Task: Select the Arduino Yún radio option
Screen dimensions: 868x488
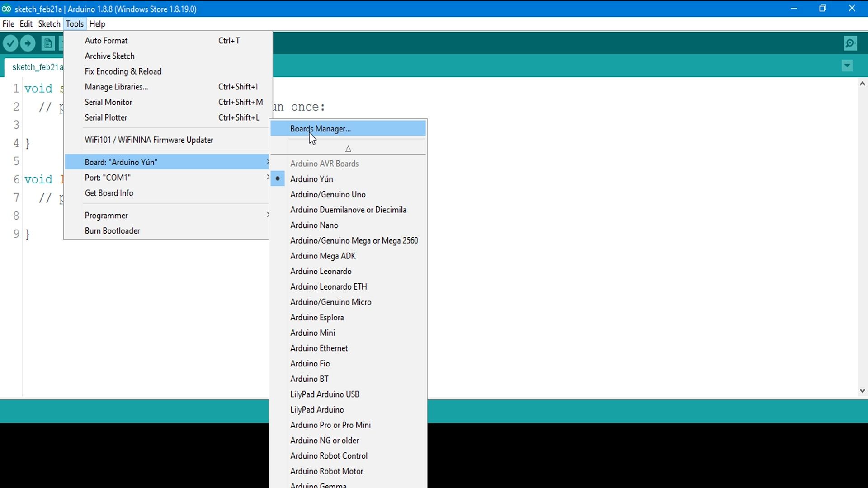Action: point(311,179)
